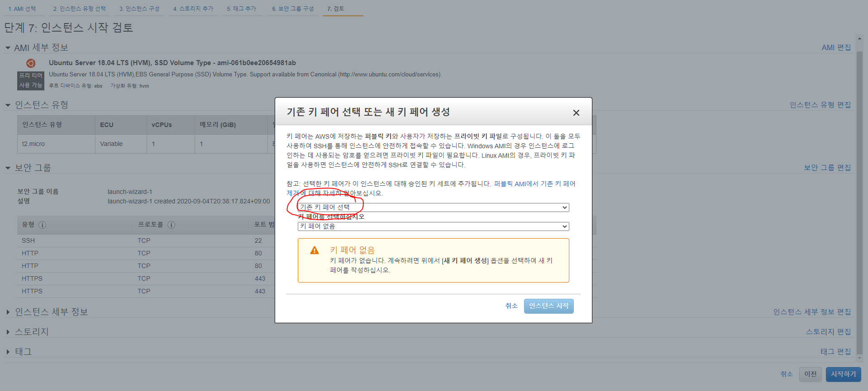Go to tab '1. AMI 선택'
This screenshot has width=868, height=391.
(22, 9)
